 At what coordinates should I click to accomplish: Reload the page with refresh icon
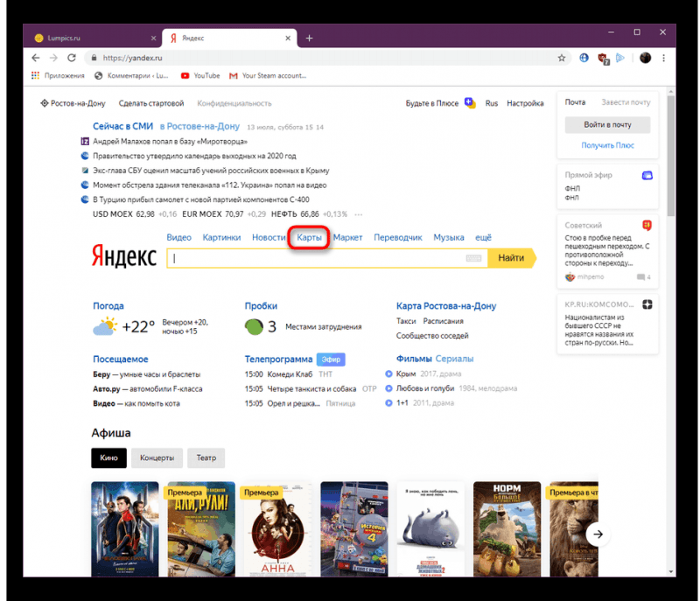[x=72, y=58]
